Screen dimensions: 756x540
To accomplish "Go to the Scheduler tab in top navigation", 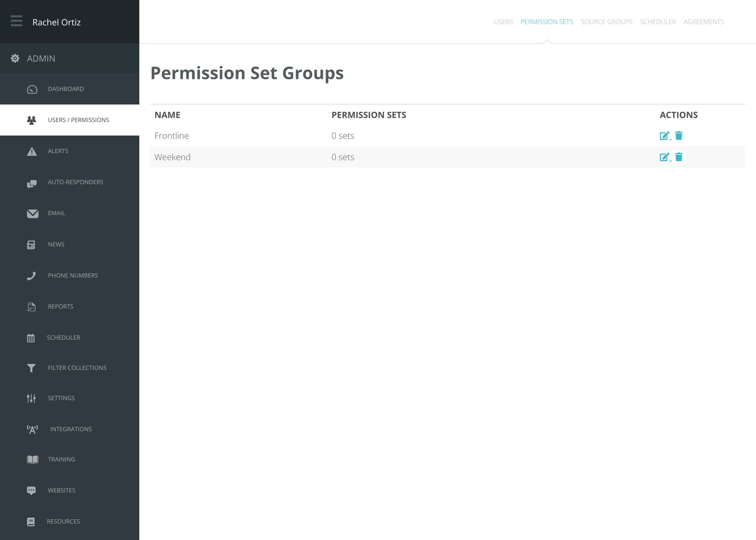I will 658,22.
